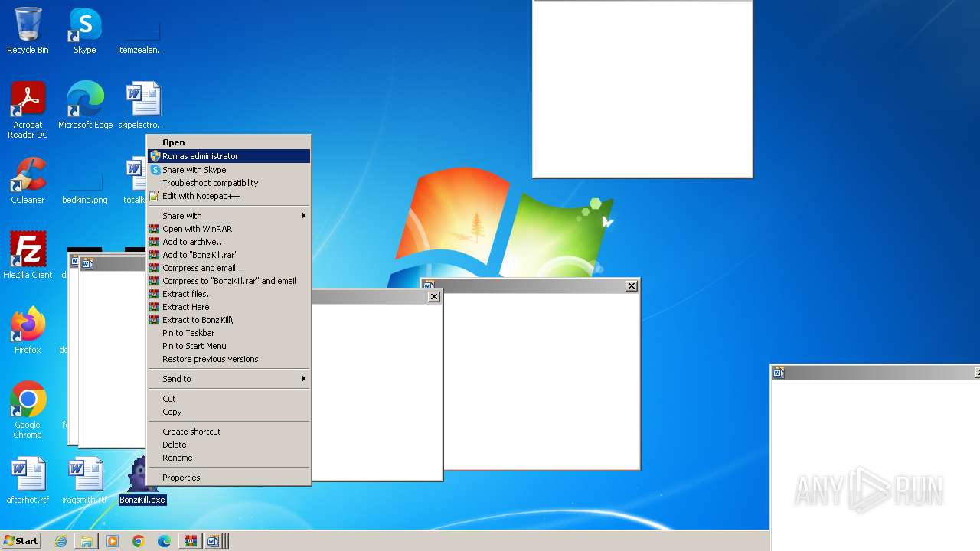
Task: Select Pin to Start Menu
Action: coord(229,346)
